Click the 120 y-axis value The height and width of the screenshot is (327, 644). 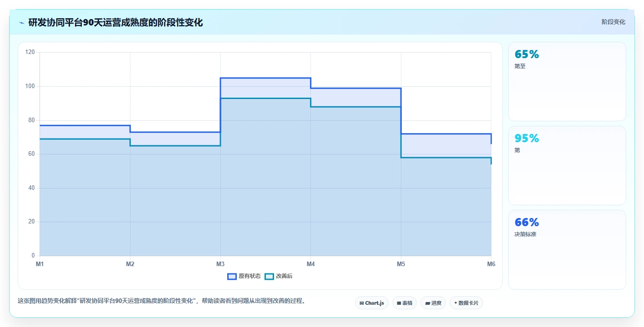[30, 52]
